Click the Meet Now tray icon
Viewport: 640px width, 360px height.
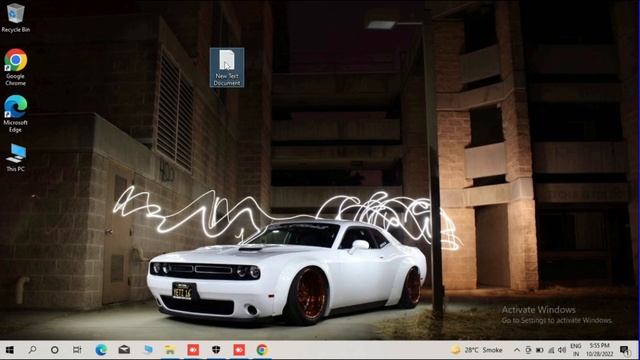pyautogui.click(x=528, y=350)
